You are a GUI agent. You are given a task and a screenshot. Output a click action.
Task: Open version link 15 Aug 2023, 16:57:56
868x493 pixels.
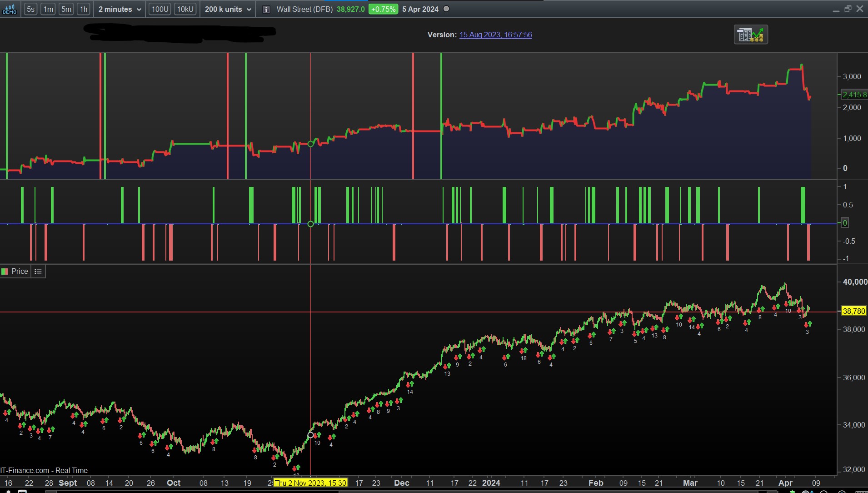point(495,35)
